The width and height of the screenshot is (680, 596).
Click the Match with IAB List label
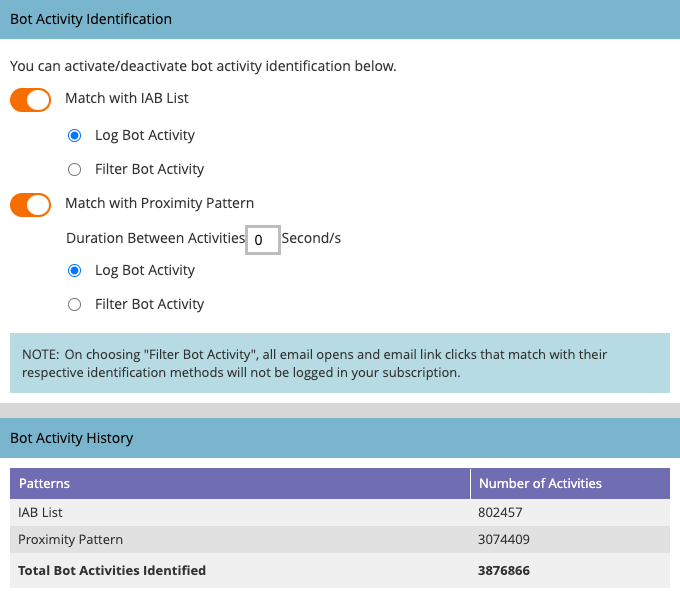[x=127, y=98]
